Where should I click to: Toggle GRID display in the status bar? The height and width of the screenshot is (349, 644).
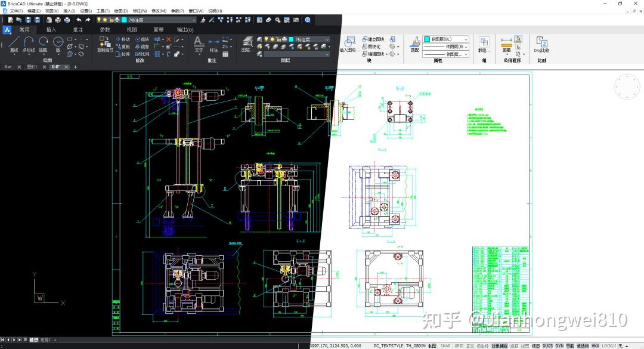click(459, 345)
